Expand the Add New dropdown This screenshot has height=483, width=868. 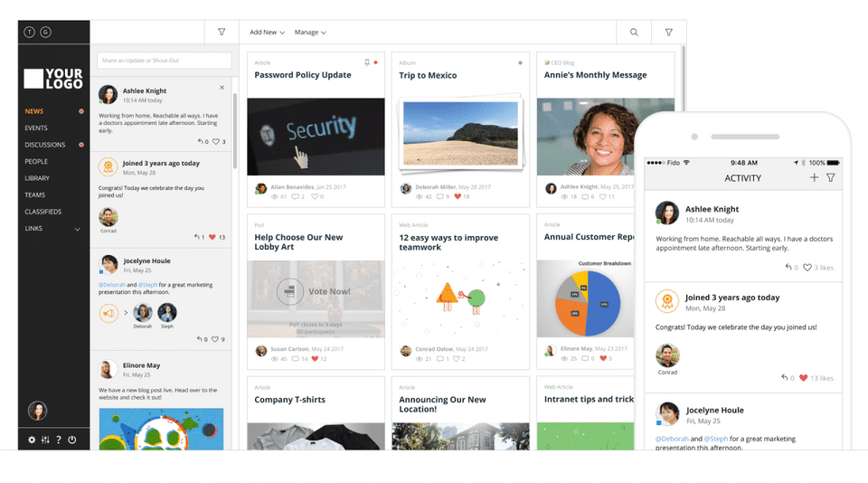[267, 33]
